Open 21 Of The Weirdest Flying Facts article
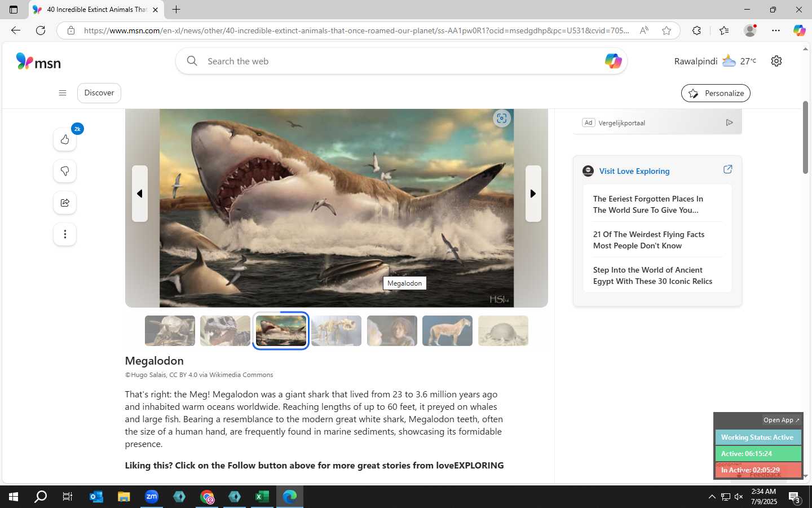 [648, 240]
